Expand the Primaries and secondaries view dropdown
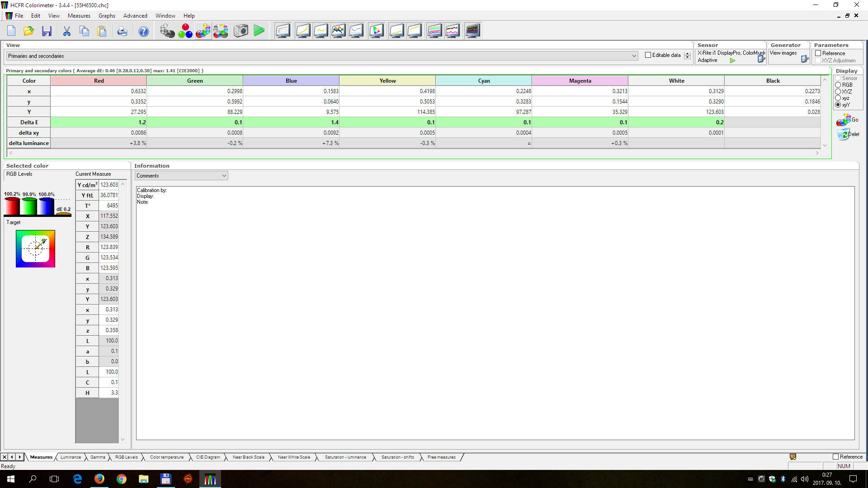This screenshot has height=488, width=868. pos(634,56)
